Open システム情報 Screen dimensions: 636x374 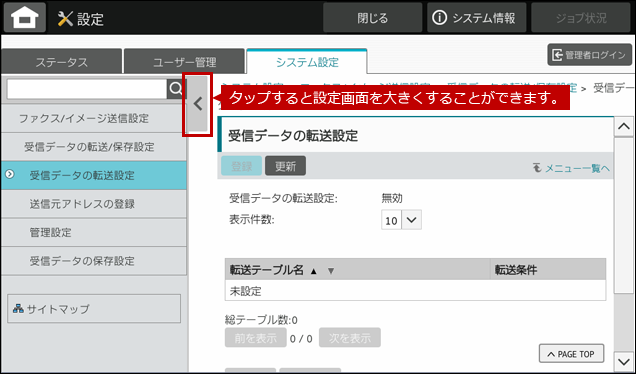[476, 18]
